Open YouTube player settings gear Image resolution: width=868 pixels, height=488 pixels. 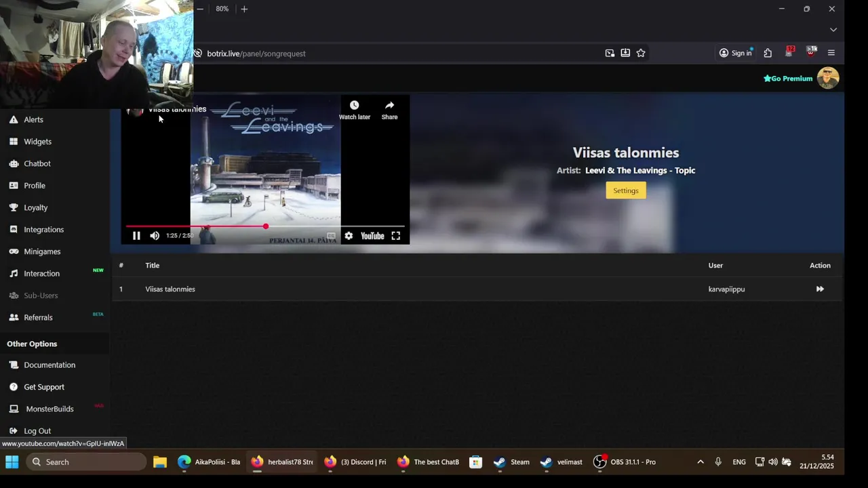coord(349,236)
